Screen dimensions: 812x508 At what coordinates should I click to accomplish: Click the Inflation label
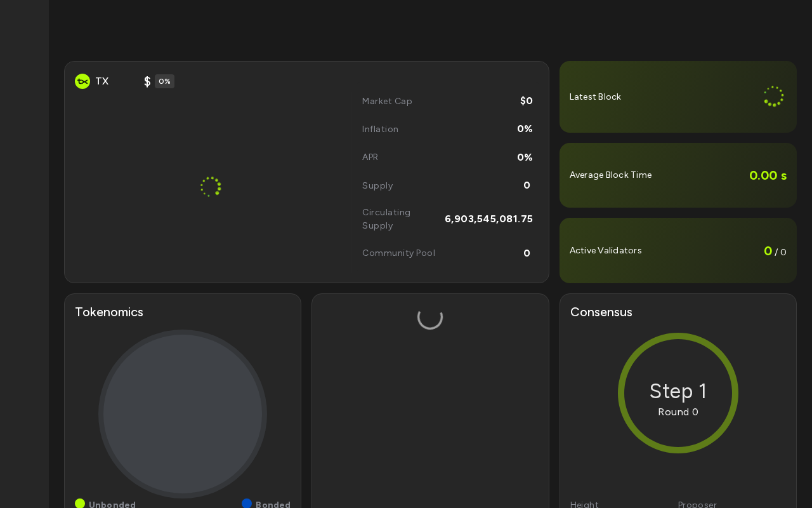380,129
